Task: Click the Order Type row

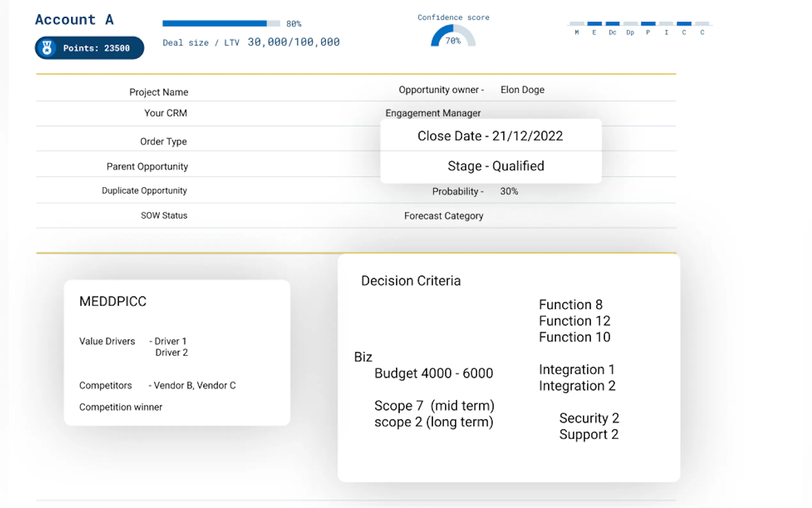Action: (x=163, y=141)
